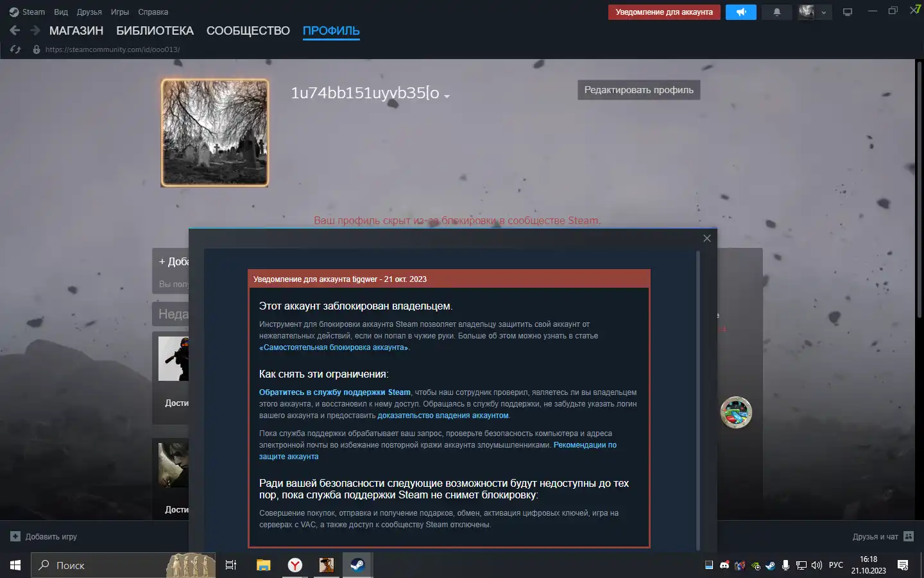Click the Поиск taskbar search box

pyautogui.click(x=123, y=565)
